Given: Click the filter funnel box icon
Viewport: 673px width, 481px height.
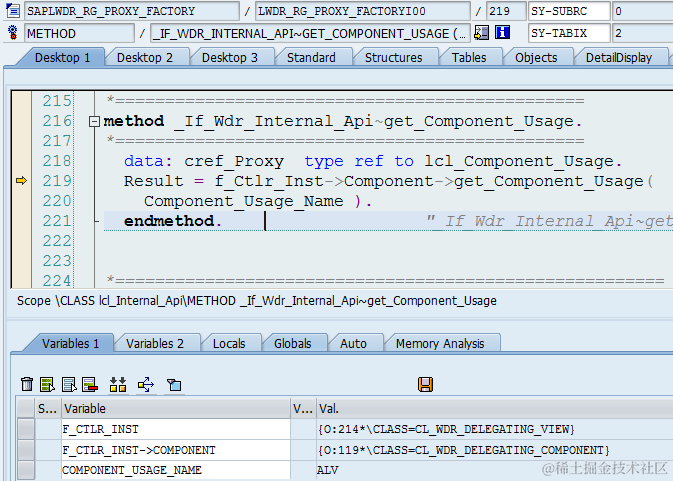Looking at the screenshot, I should pos(174,384).
